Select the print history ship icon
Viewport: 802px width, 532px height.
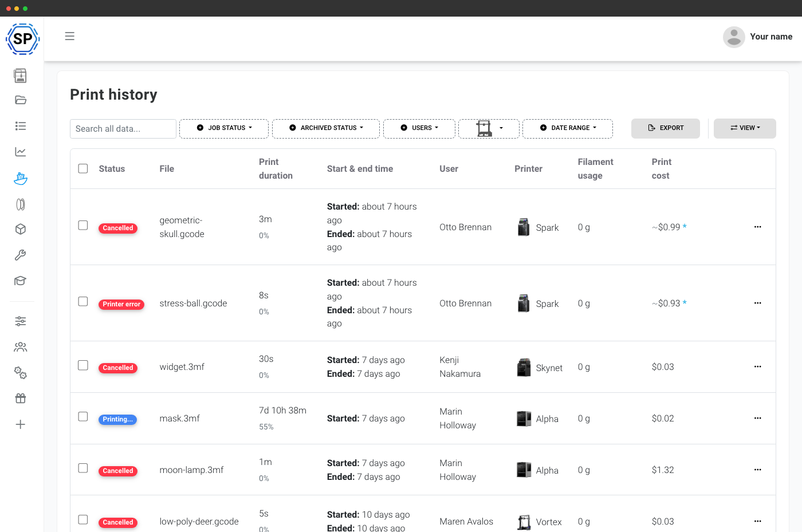coord(21,179)
